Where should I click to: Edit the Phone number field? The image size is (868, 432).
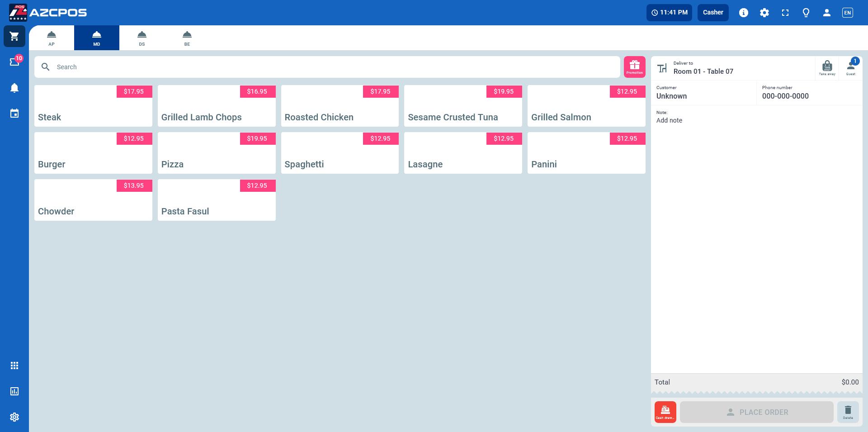pyautogui.click(x=809, y=93)
